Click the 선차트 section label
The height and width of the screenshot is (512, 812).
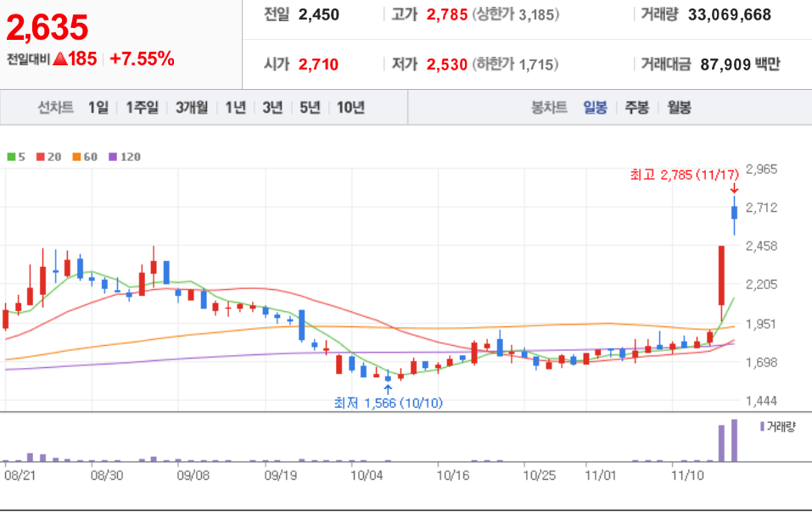tap(55, 108)
